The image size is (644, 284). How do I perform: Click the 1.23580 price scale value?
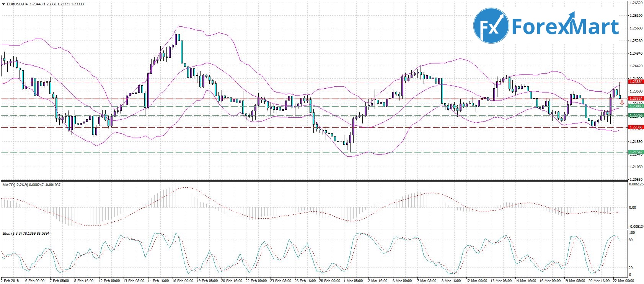click(636, 91)
